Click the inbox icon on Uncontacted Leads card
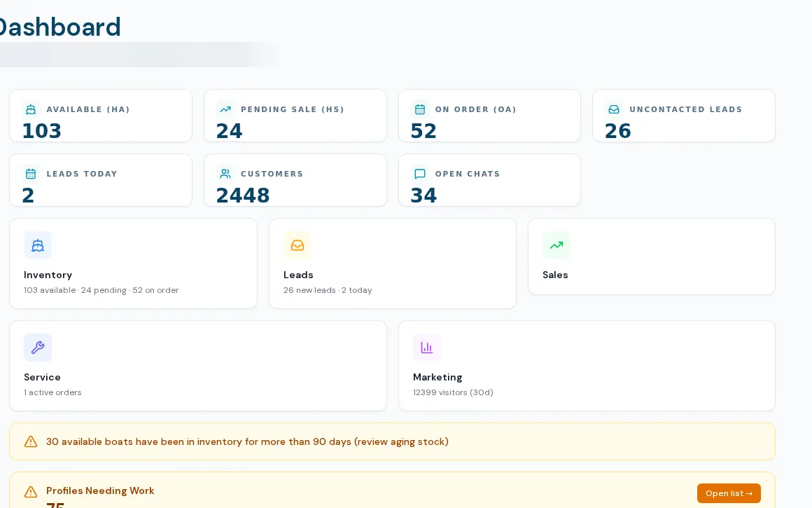This screenshot has width=812, height=508. (x=614, y=109)
